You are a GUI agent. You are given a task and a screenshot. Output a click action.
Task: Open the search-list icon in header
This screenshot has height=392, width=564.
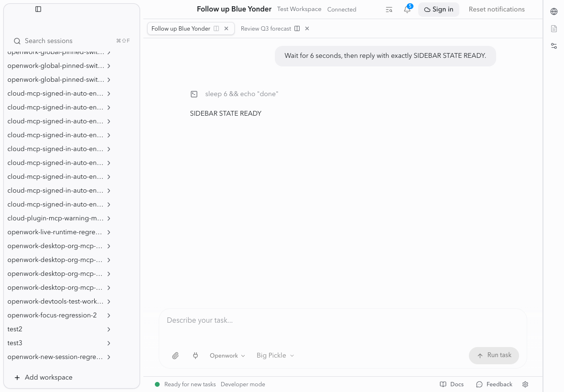pyautogui.click(x=389, y=10)
